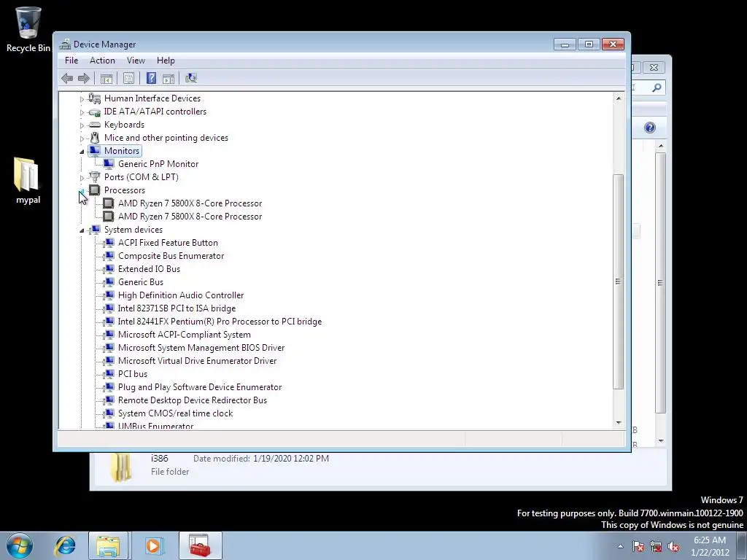Click the muted speaker tray icon

tap(673, 547)
